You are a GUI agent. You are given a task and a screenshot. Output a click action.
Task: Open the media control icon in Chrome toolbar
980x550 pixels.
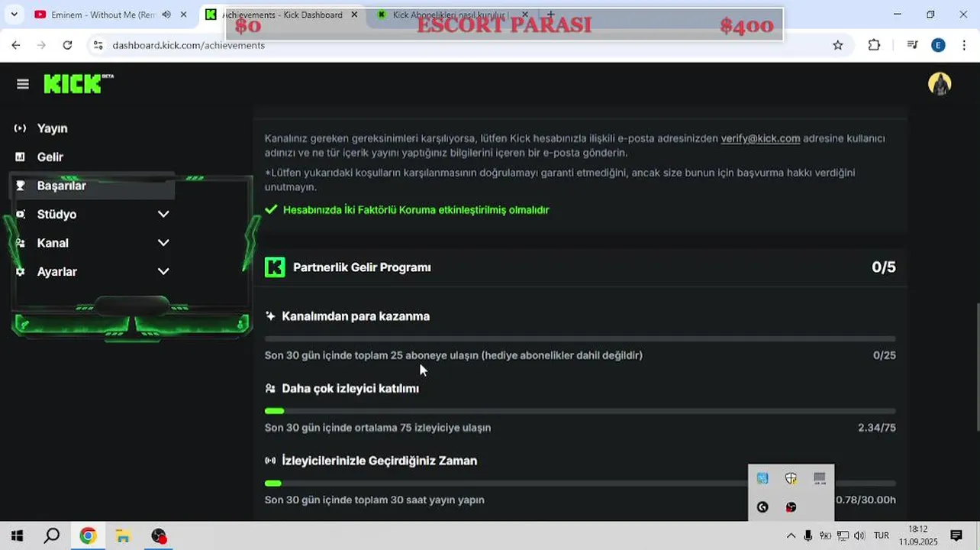click(x=912, y=45)
